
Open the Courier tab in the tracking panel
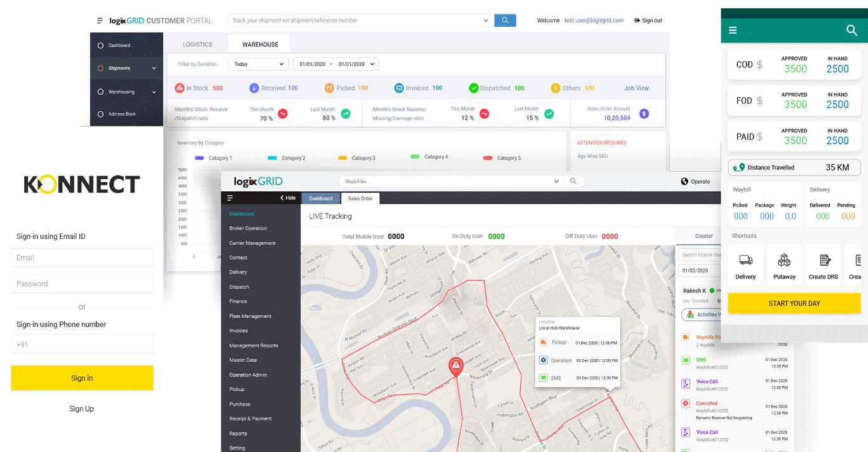coord(704,236)
